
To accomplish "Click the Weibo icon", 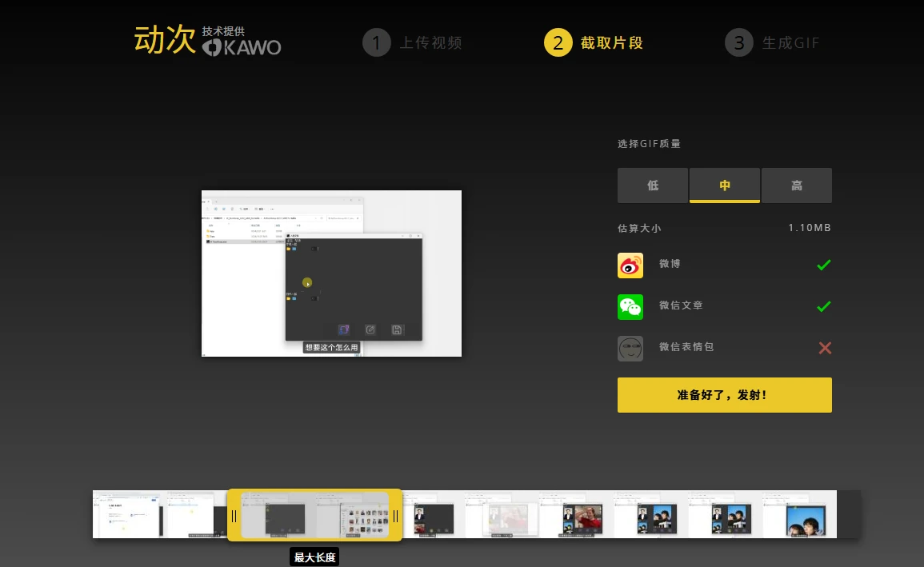I will [630, 266].
